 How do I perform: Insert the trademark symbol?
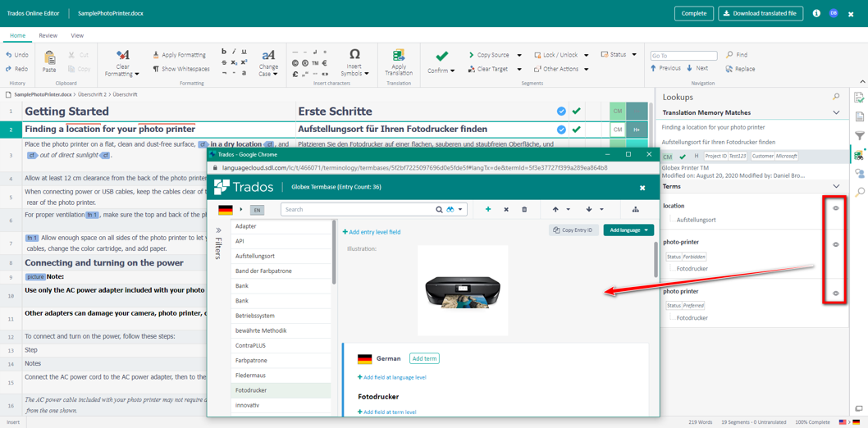point(315,62)
